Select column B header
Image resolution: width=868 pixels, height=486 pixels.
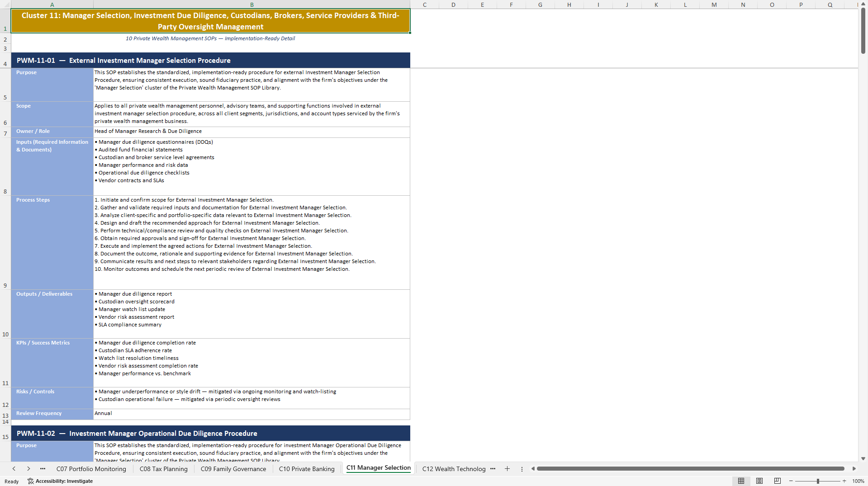[252, 5]
